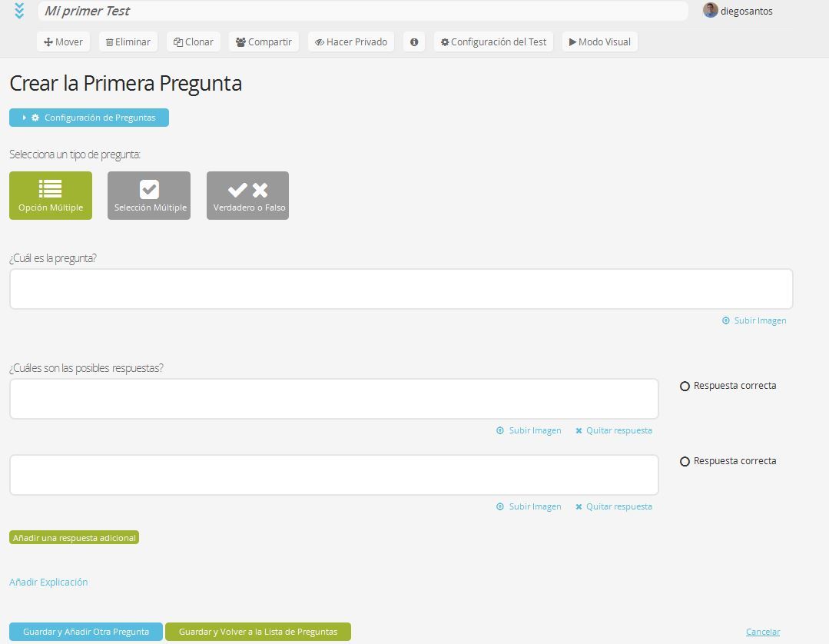This screenshot has width=829, height=644.
Task: Mark second answer as Respuesta correcta
Action: click(x=685, y=462)
